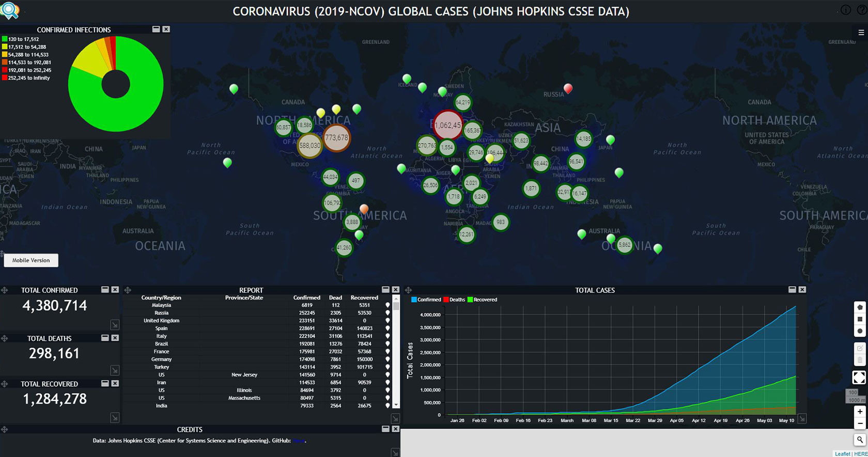Image resolution: width=868 pixels, height=457 pixels.
Task: Open the GitHub link in Credits
Action: pyautogui.click(x=299, y=441)
